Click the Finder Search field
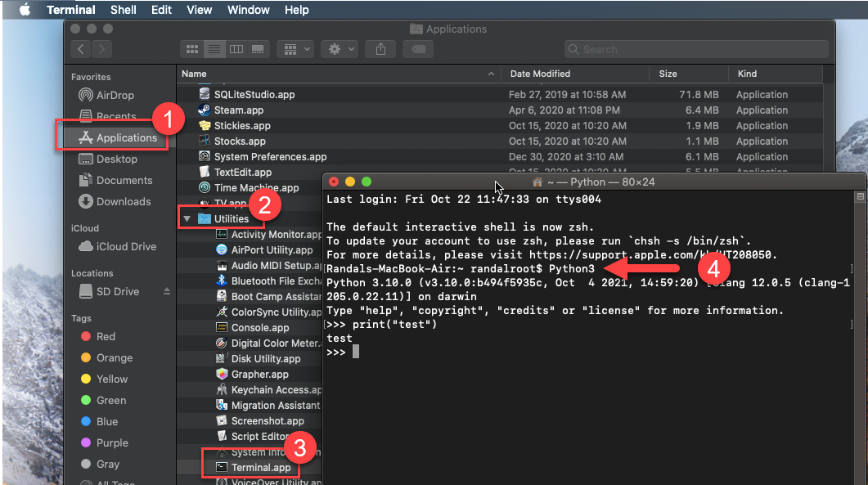Image resolution: width=868 pixels, height=485 pixels. pyautogui.click(x=696, y=49)
